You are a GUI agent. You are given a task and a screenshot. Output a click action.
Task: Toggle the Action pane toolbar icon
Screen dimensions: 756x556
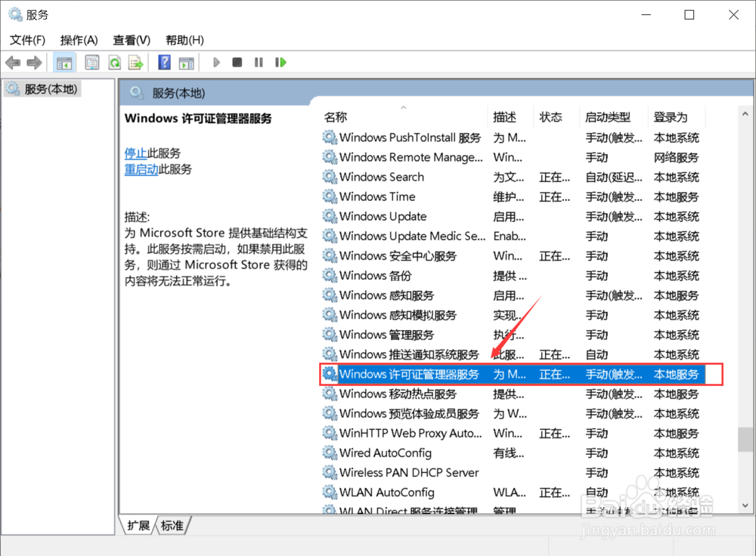(x=186, y=63)
